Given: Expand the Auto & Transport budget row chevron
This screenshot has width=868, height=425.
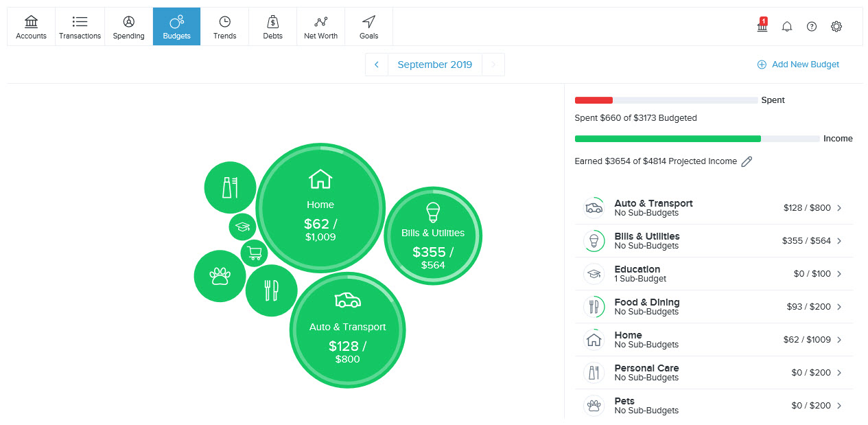Looking at the screenshot, I should point(839,208).
